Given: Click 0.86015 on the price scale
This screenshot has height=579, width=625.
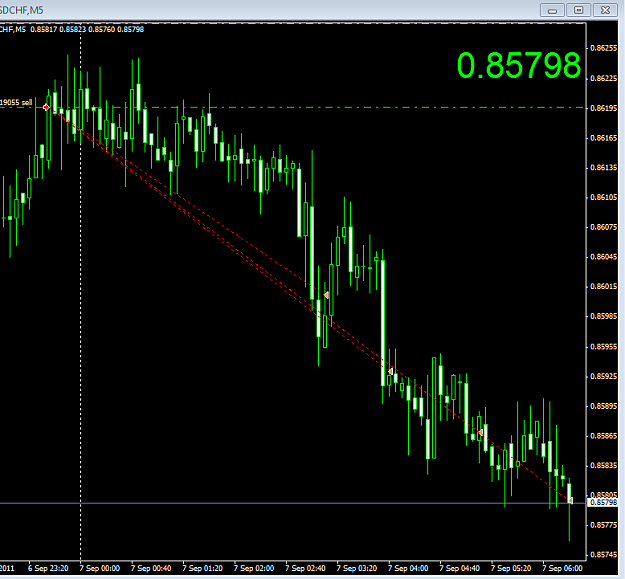Looking at the screenshot, I should coord(603,287).
